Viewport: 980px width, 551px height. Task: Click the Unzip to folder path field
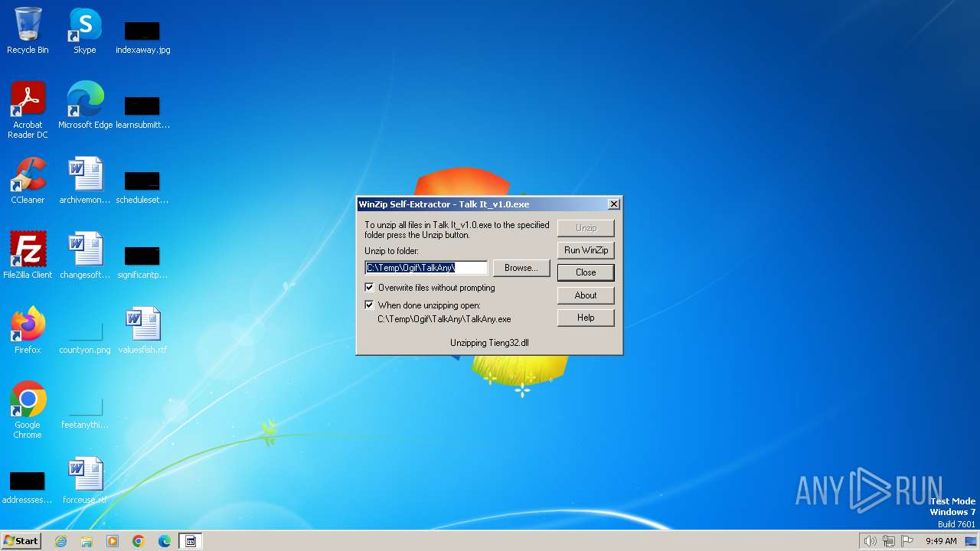(x=426, y=268)
